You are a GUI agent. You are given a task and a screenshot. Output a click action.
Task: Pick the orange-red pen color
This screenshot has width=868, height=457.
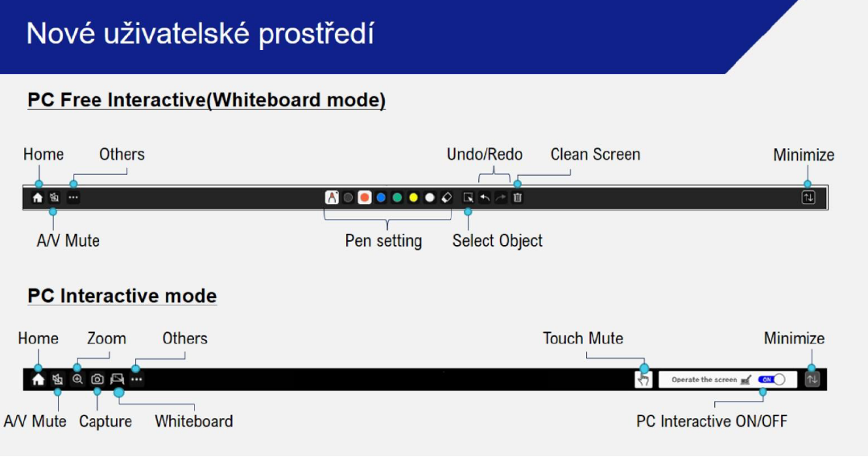(x=364, y=197)
